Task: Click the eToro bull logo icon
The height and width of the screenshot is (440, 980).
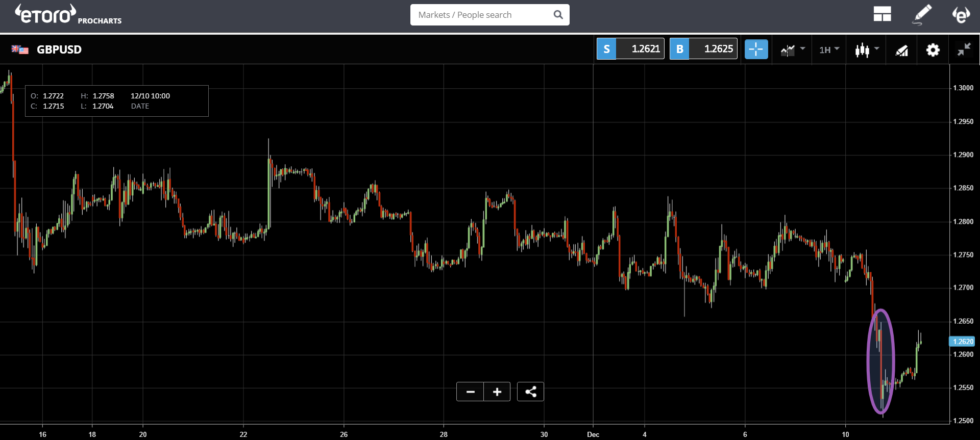Action: click(961, 14)
